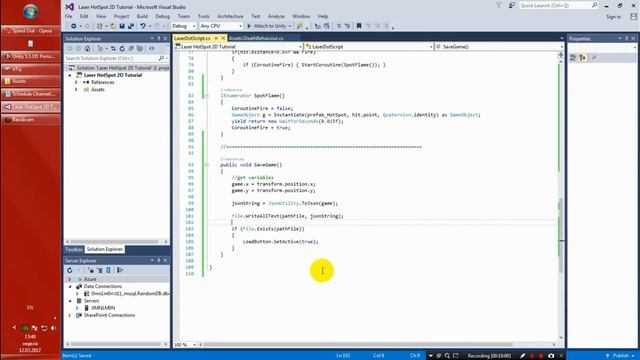Screen dimensions: 640x360
Task: Open the Analyze menu
Action: (276, 16)
